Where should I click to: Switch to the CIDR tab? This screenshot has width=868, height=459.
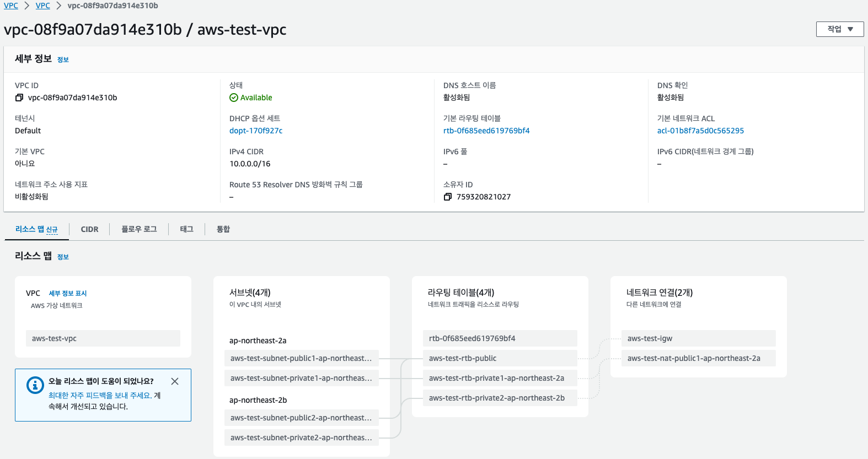point(89,229)
